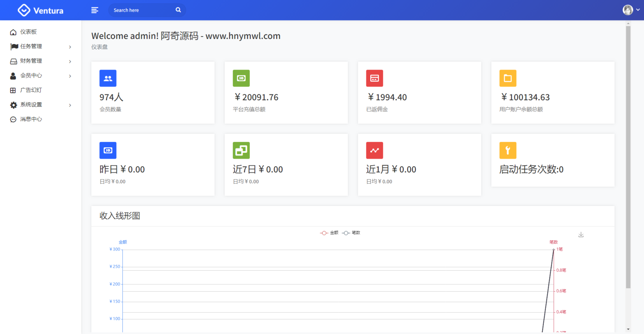Image resolution: width=644 pixels, height=334 pixels.
Task: Click the green ID icon on 平台充值总额 card
Action: (x=241, y=78)
